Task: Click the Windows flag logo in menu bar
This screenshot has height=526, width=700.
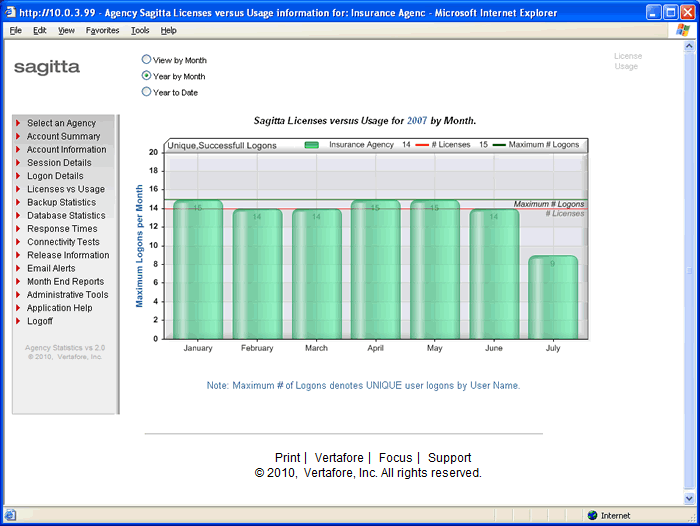Action: [x=683, y=30]
